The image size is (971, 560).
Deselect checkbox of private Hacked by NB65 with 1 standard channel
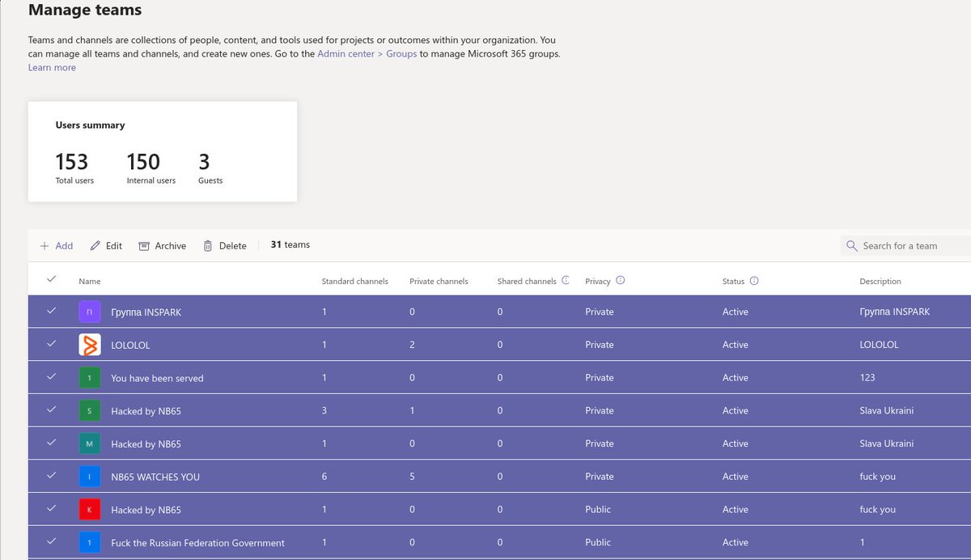click(x=52, y=443)
